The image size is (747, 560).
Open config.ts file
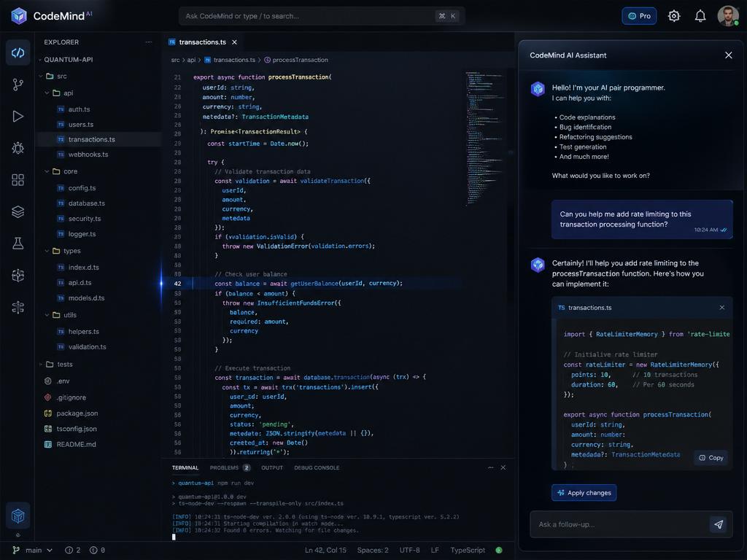[x=82, y=188]
